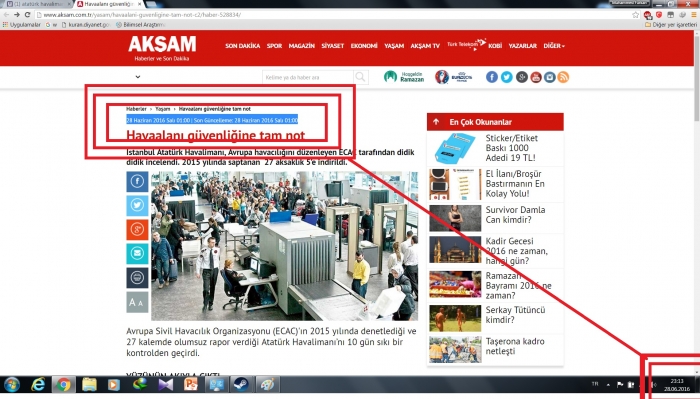This screenshot has width=700, height=399.
Task: Expand the chevron below Aksam logo
Action: (x=138, y=77)
